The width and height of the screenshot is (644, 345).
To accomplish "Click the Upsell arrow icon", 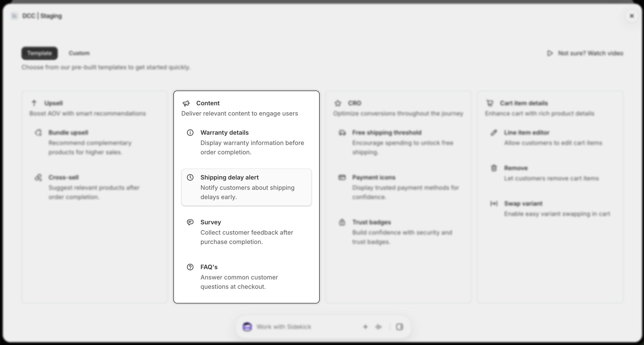I will (34, 103).
